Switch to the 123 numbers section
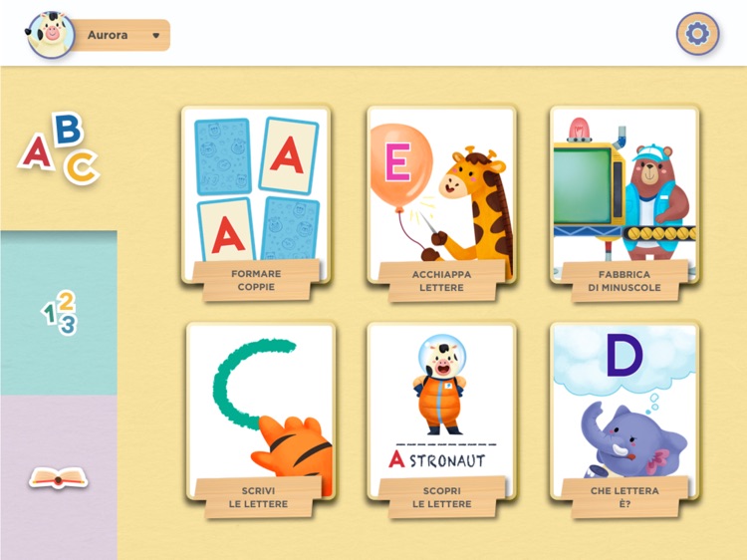 [x=59, y=313]
